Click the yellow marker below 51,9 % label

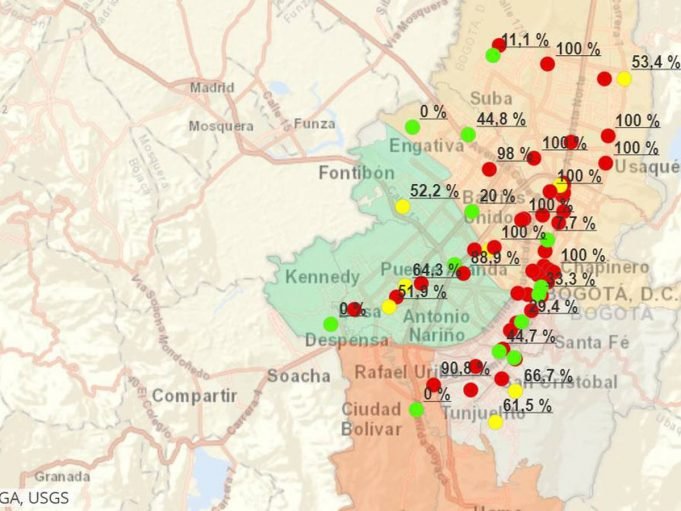click(x=388, y=306)
